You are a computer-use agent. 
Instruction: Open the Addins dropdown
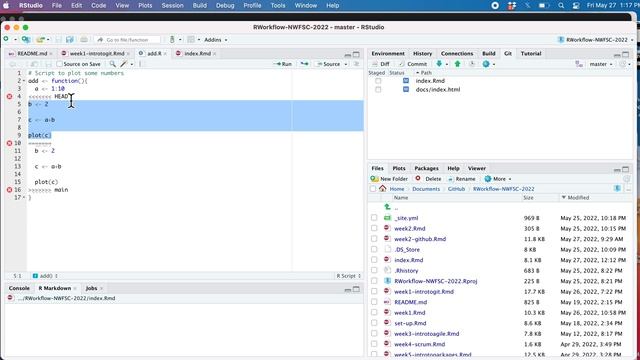(216, 40)
